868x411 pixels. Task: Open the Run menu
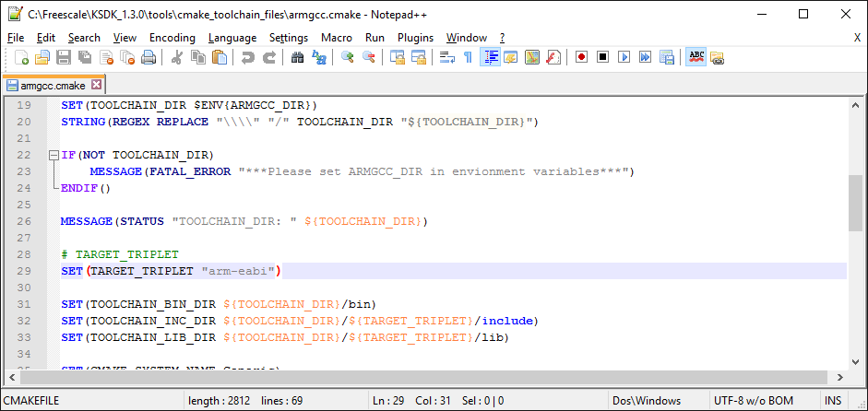[x=375, y=38]
